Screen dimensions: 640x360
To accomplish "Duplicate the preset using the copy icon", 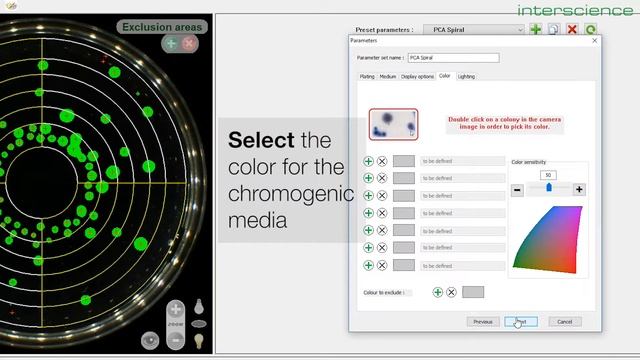I will point(553,29).
